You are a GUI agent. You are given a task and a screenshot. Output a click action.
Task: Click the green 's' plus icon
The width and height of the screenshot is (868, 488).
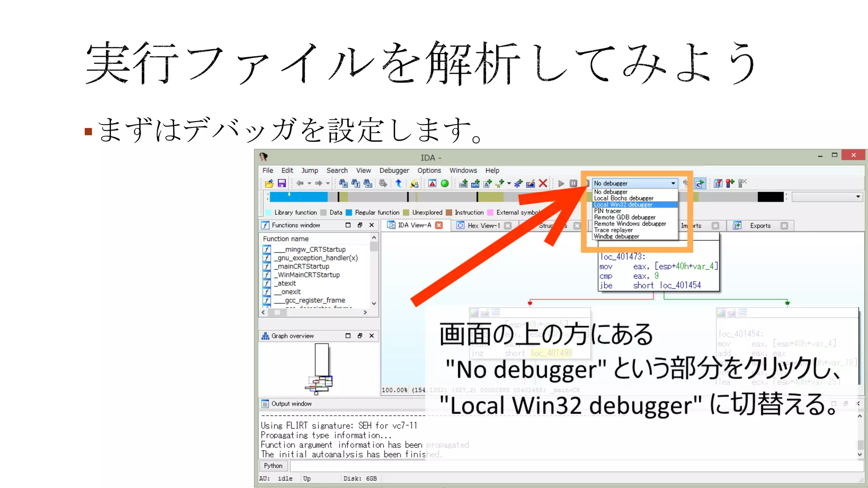[500, 183]
